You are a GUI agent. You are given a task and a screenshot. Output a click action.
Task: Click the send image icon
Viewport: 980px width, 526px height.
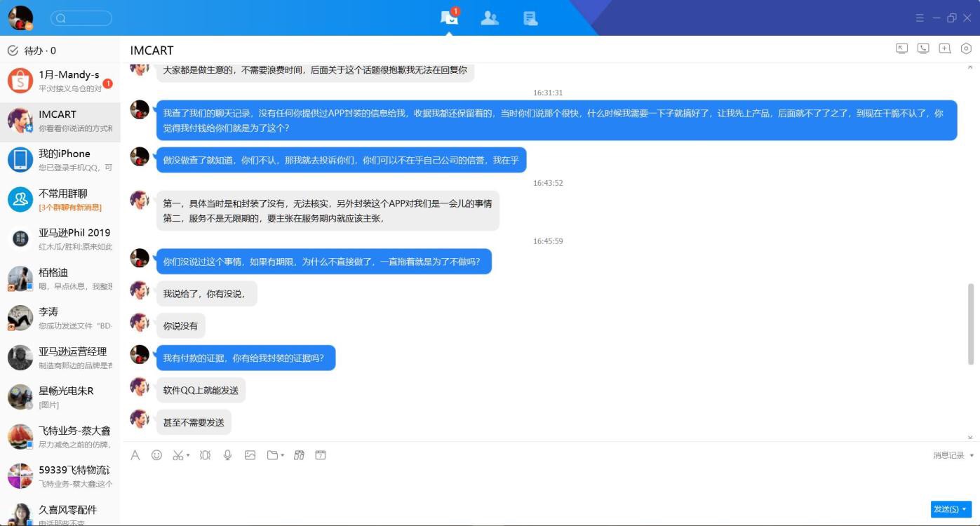(x=250, y=455)
